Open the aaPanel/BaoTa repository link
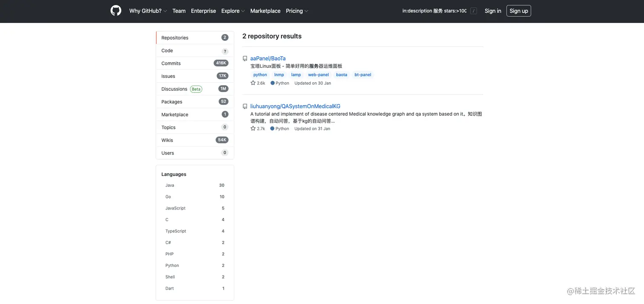Image resolution: width=644 pixels, height=304 pixels. [268, 58]
